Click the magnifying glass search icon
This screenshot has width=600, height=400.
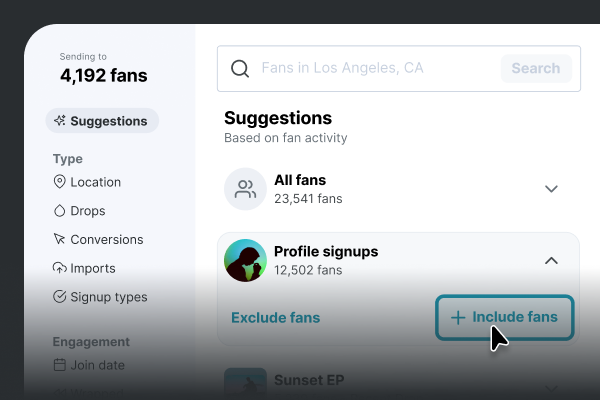(x=240, y=69)
